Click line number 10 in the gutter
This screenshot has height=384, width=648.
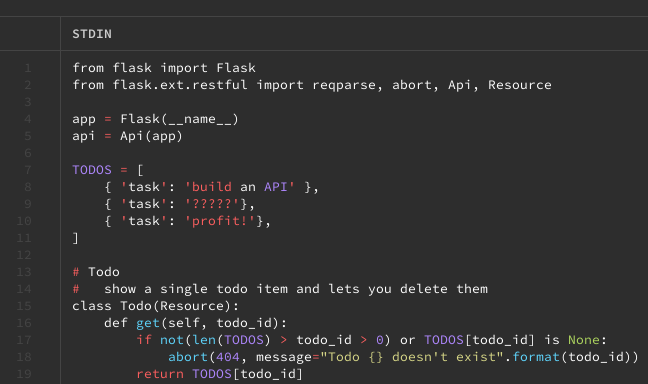click(24, 221)
